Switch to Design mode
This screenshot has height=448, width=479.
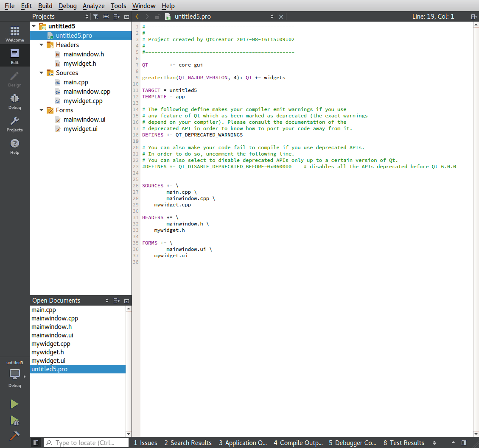[15, 81]
